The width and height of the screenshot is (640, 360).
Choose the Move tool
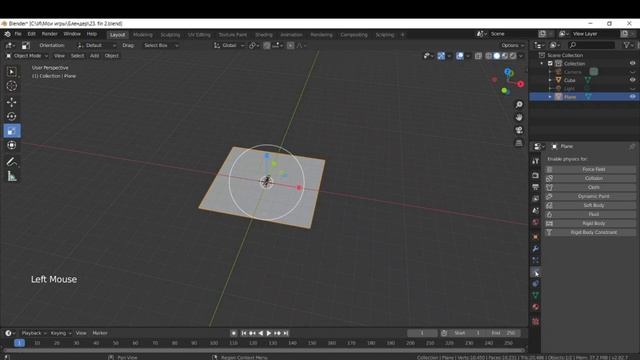12,102
